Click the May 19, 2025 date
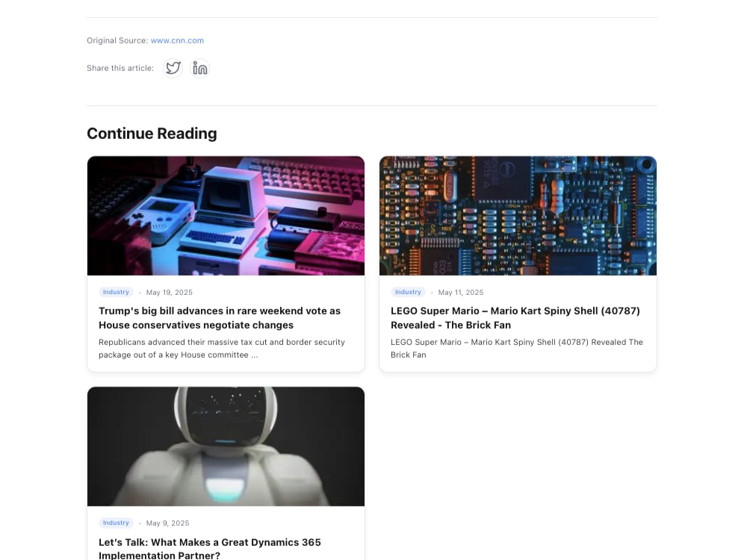 169,293
